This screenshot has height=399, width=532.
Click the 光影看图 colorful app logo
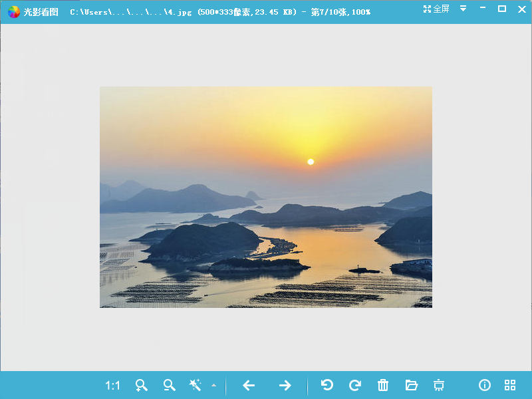click(13, 12)
